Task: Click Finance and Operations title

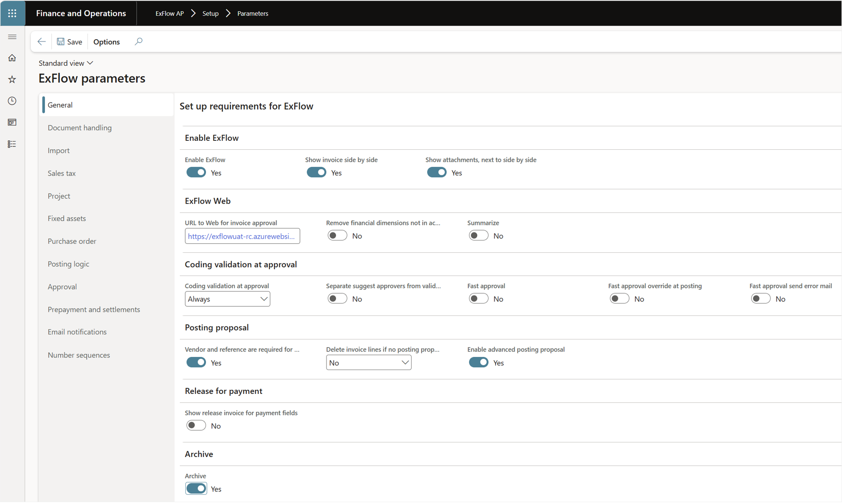Action: click(x=81, y=13)
